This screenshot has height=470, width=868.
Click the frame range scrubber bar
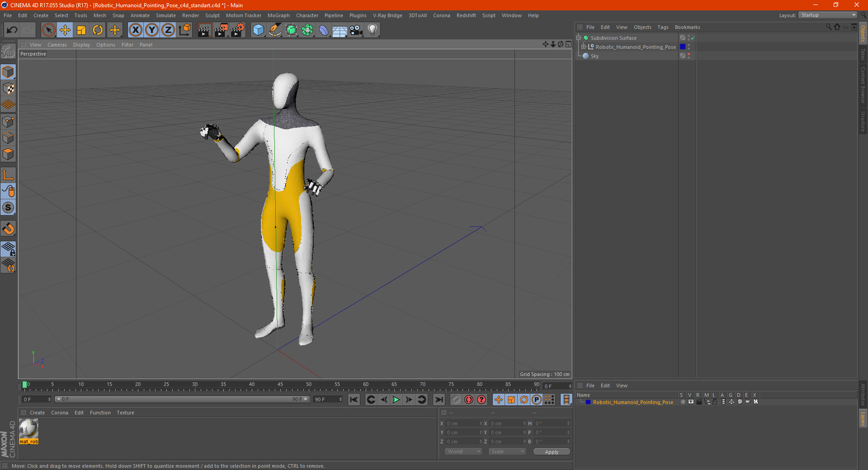pos(182,399)
